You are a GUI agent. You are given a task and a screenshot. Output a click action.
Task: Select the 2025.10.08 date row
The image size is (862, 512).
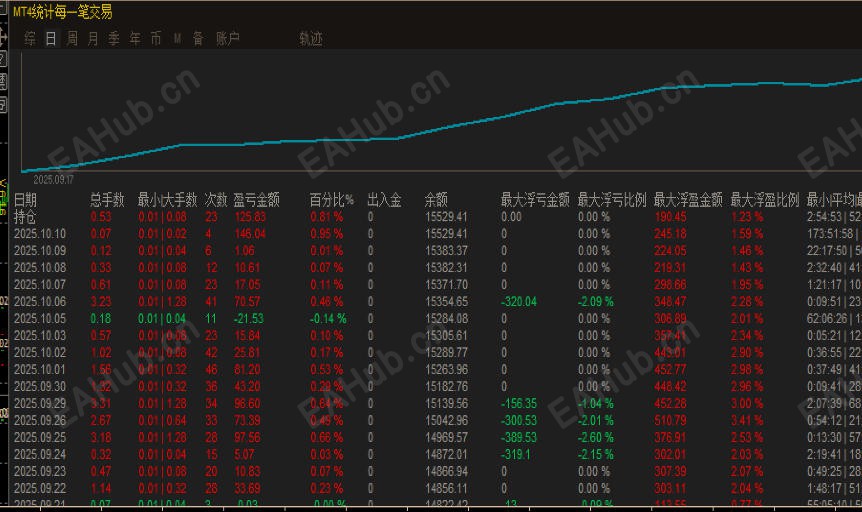coord(438,268)
